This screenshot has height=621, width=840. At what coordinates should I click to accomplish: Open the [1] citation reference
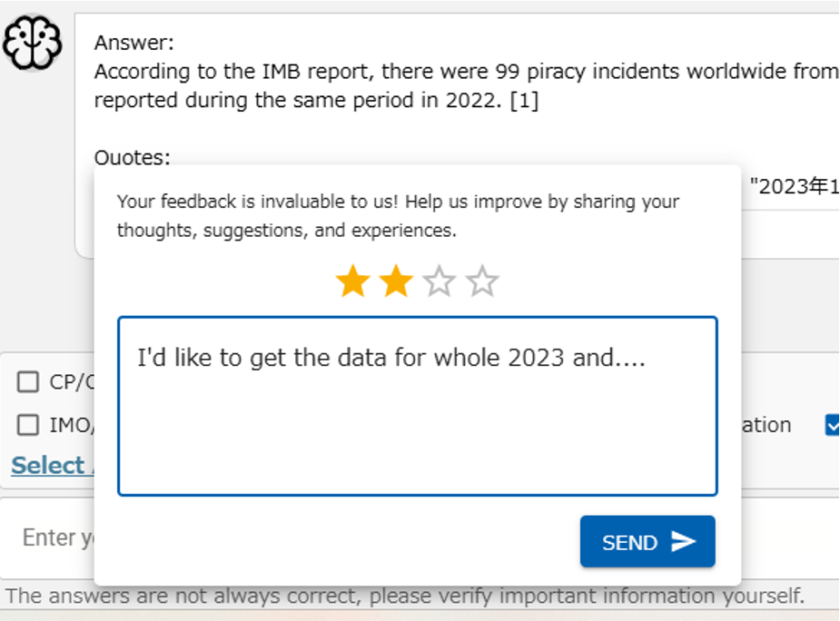pos(523,100)
